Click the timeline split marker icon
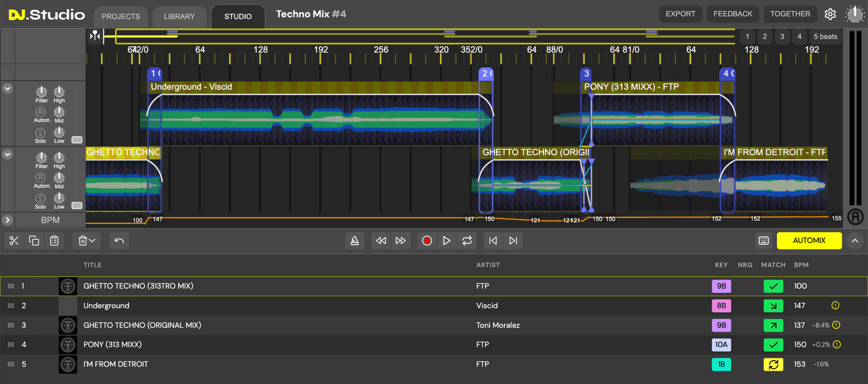 [95, 36]
